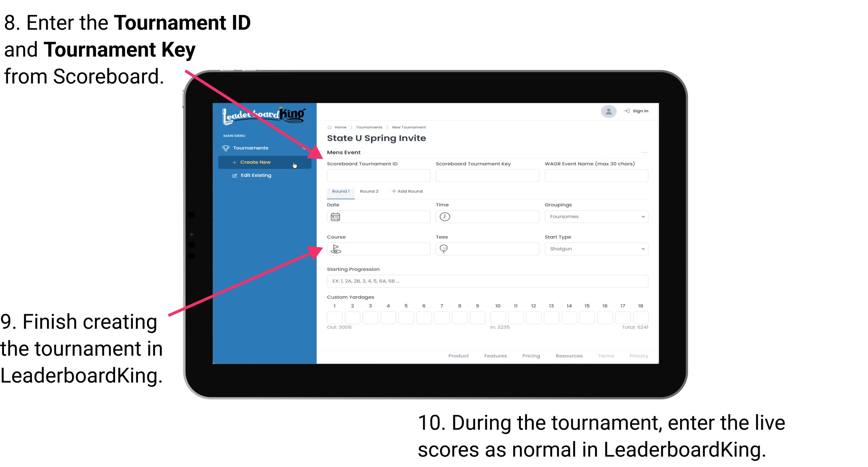The width and height of the screenshot is (868, 467).
Task: Click the calendar icon for Date
Action: (x=336, y=216)
